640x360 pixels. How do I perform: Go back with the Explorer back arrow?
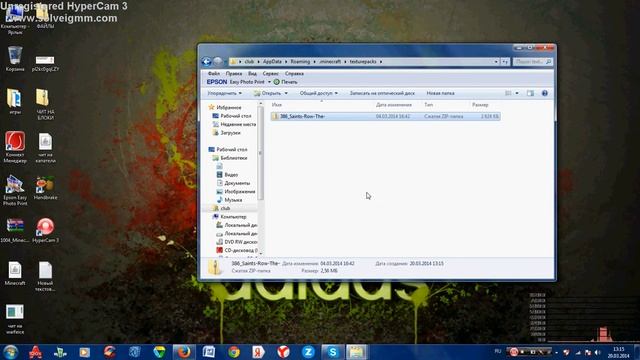coord(207,62)
